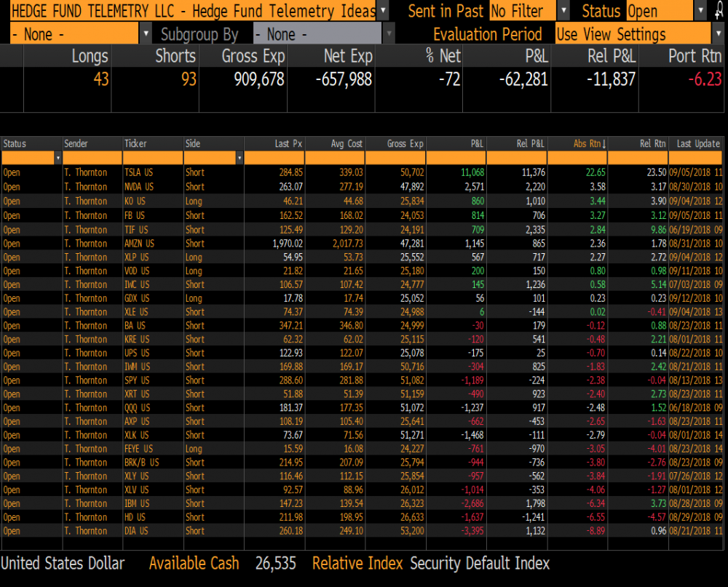The height and width of the screenshot is (587, 728).
Task: Sort by the Side column header
Action: pos(213,144)
